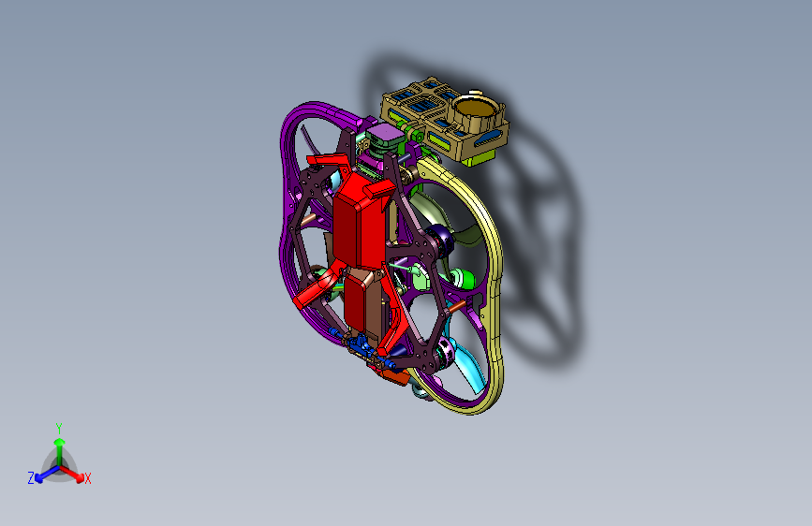This screenshot has height=526, width=812.
Task: Click the blue Z axis on the orientation triad
Action: click(44, 475)
